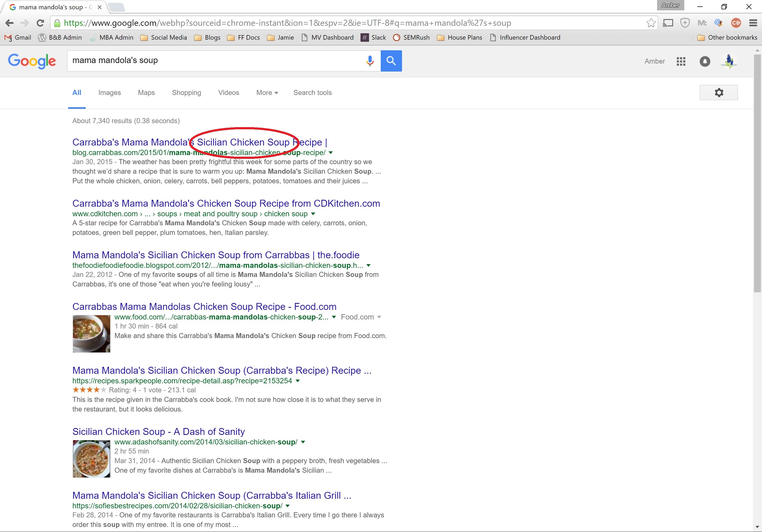Image resolution: width=762 pixels, height=532 pixels.
Task: Click the Food.com soup thumbnail image
Action: pos(91,334)
